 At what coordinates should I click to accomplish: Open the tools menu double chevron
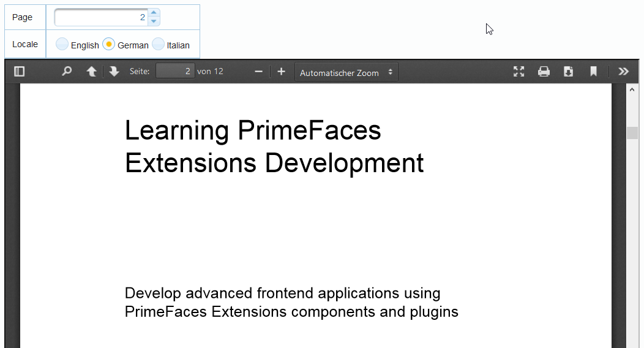click(623, 72)
